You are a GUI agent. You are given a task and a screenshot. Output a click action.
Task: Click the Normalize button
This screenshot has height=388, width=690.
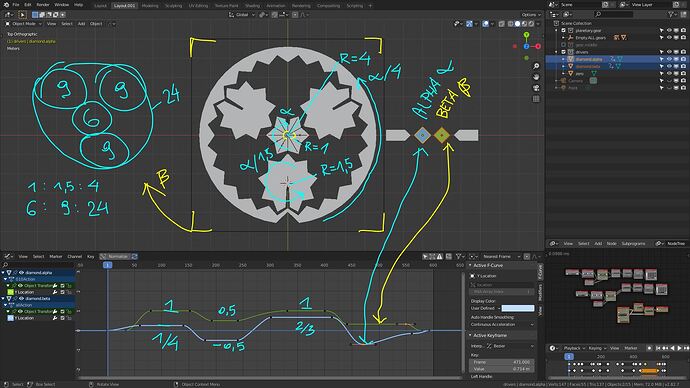(x=114, y=256)
